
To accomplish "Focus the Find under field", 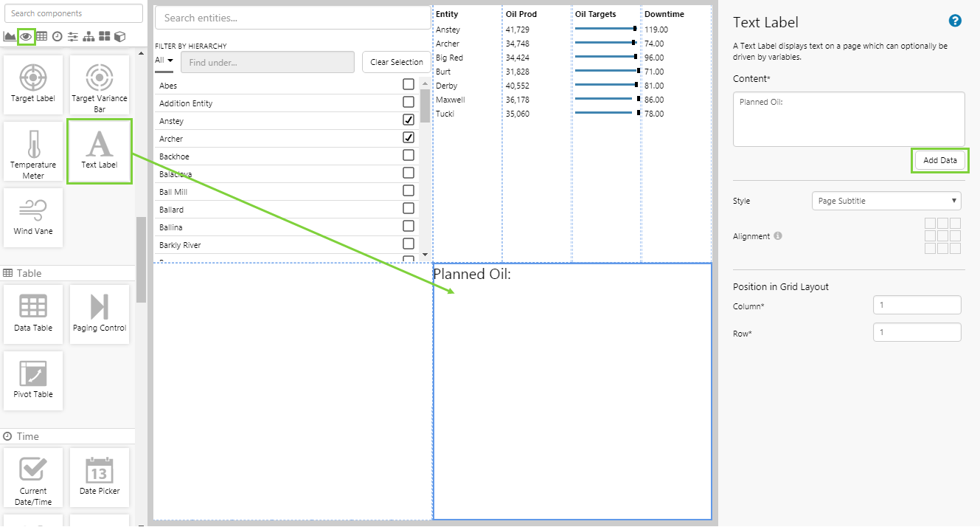I will click(x=268, y=62).
